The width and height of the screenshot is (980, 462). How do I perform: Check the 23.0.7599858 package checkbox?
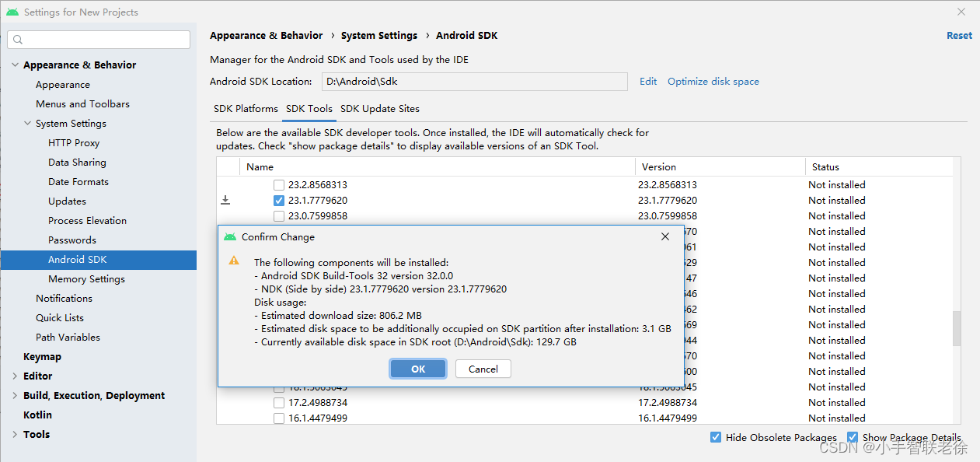point(279,216)
